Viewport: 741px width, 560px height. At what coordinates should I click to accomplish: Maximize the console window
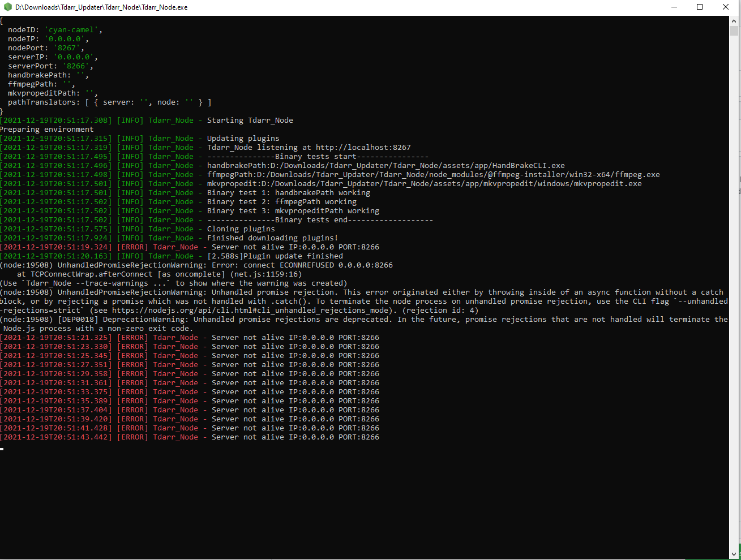pos(700,7)
